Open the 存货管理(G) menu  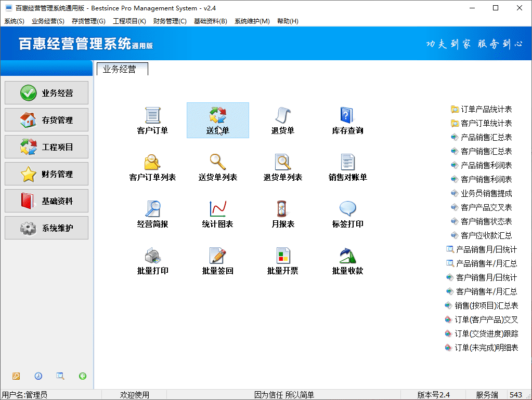coord(88,21)
